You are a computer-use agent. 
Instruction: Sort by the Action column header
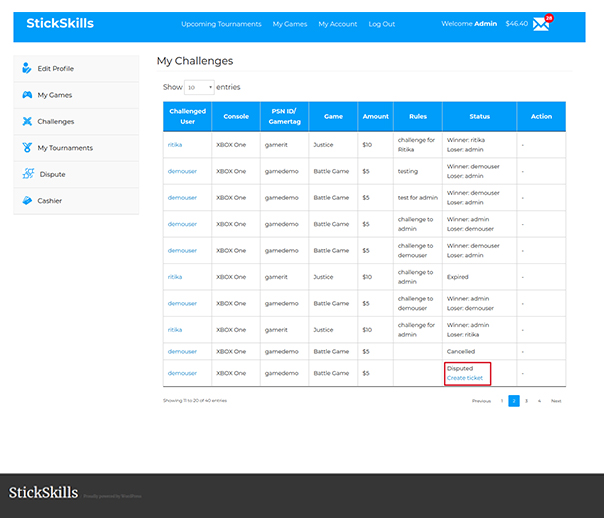[x=541, y=116]
